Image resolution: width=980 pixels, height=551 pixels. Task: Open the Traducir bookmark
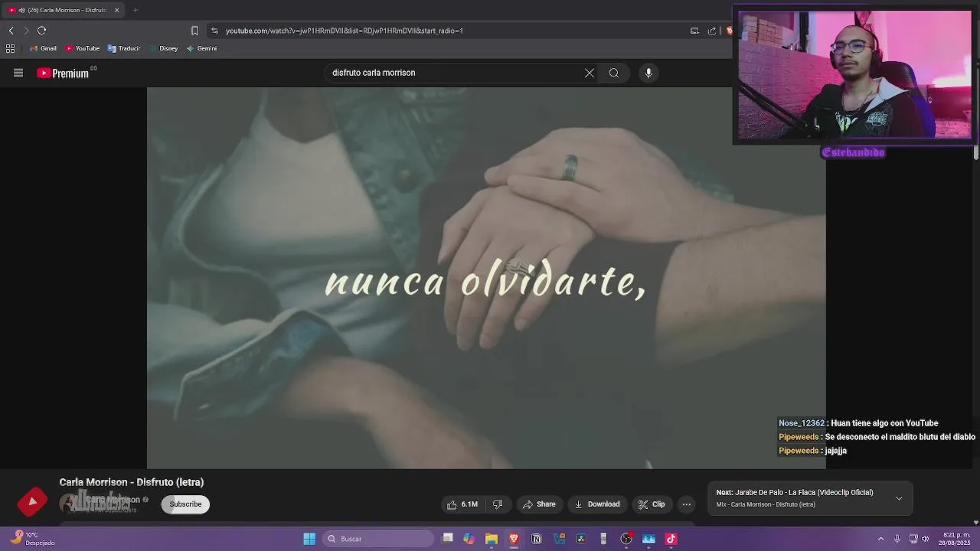[x=123, y=48]
